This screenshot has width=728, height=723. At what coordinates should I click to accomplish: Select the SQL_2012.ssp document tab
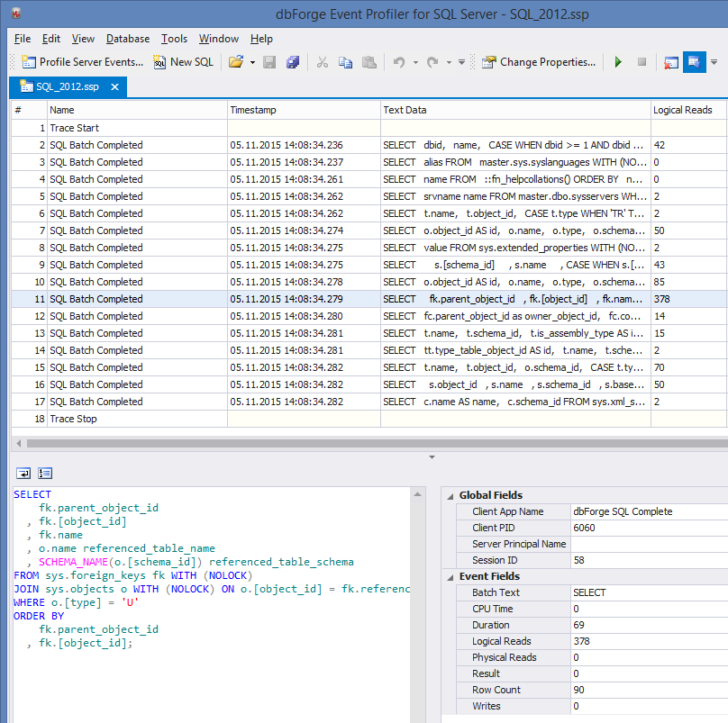pyautogui.click(x=67, y=86)
